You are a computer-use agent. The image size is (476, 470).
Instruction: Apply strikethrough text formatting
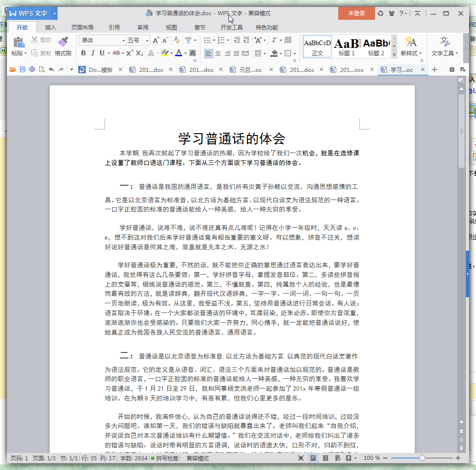point(116,53)
